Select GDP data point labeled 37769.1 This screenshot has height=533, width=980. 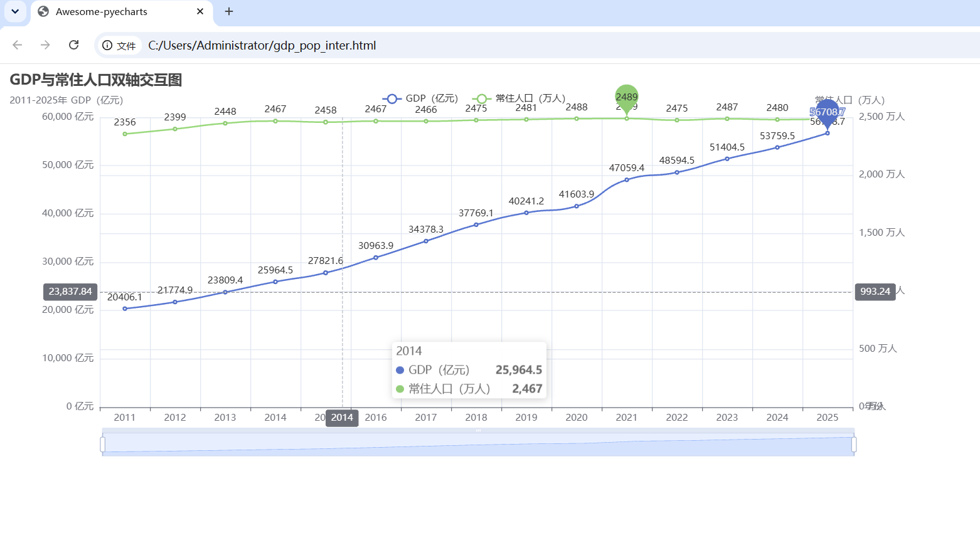(x=476, y=224)
